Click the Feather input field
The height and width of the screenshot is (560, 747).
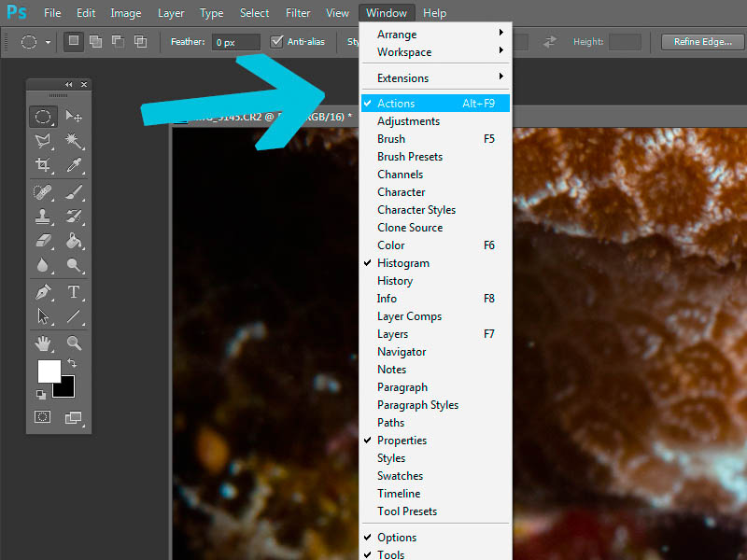click(235, 42)
